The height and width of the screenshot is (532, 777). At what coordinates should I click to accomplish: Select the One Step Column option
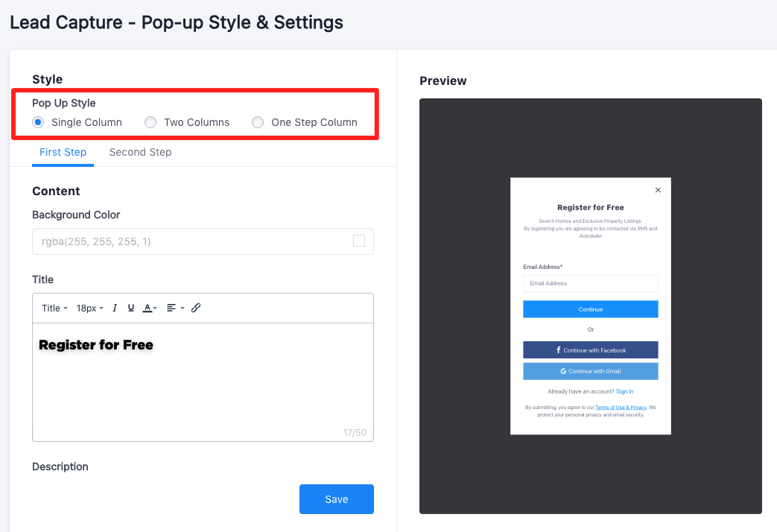tap(257, 122)
